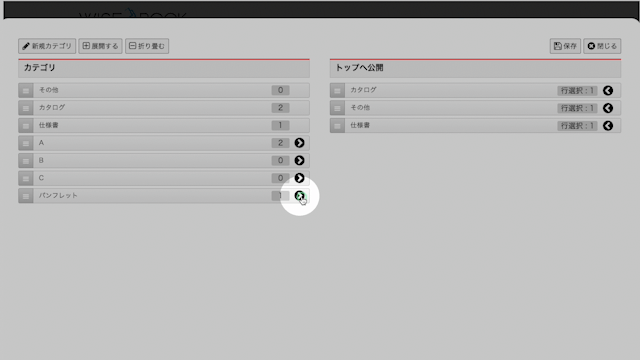Click the 新規カテゴリ button
Image resolution: width=640 pixels, height=360 pixels.
pos(47,46)
